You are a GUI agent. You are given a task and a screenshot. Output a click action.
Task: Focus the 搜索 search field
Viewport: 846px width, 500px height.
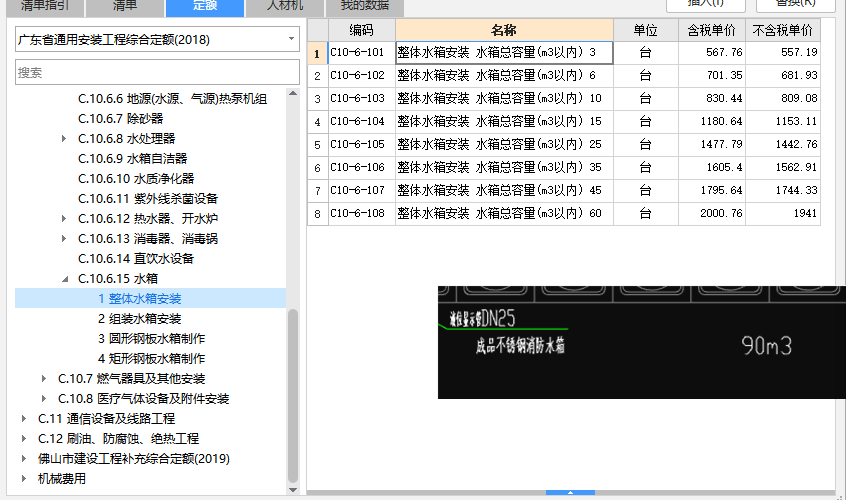coord(157,72)
